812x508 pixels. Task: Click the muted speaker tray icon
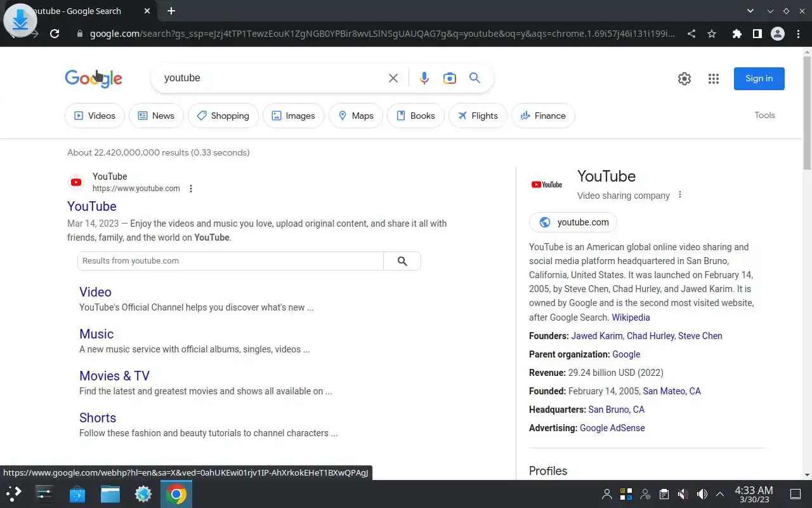(x=683, y=494)
